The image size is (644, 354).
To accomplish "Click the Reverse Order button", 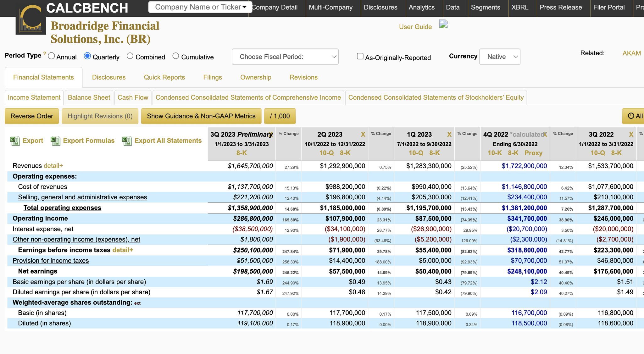I will point(32,116).
